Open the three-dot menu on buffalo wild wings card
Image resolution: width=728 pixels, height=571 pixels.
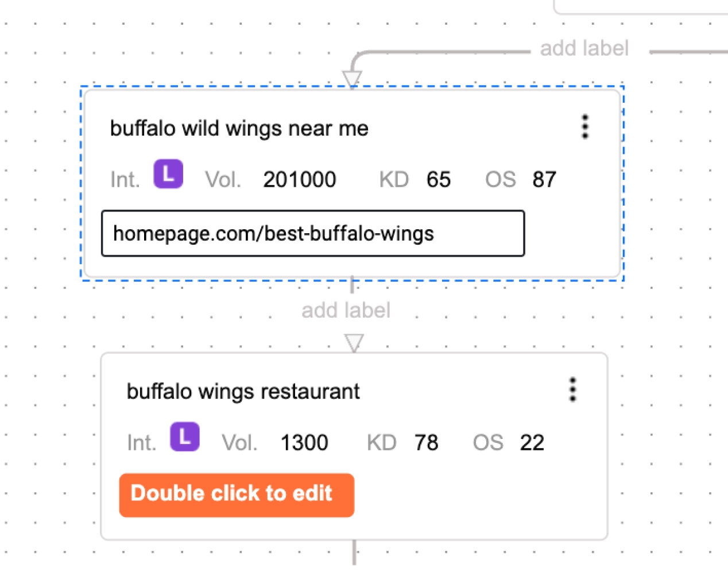pos(585,126)
